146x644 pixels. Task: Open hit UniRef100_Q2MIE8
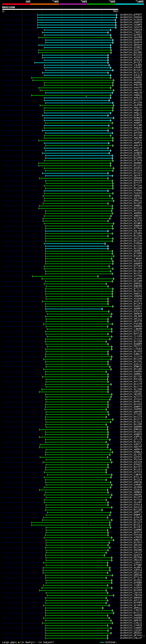[131, 30]
